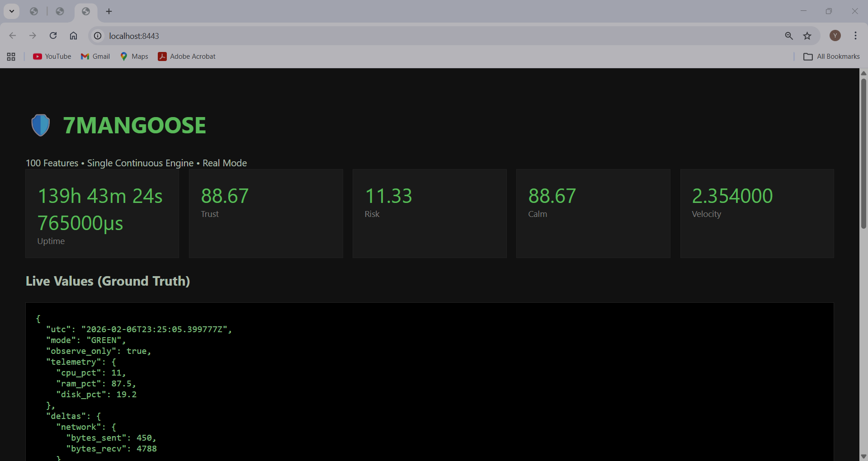This screenshot has width=868, height=461.
Task: Switch to the first browser tab
Action: [34, 11]
